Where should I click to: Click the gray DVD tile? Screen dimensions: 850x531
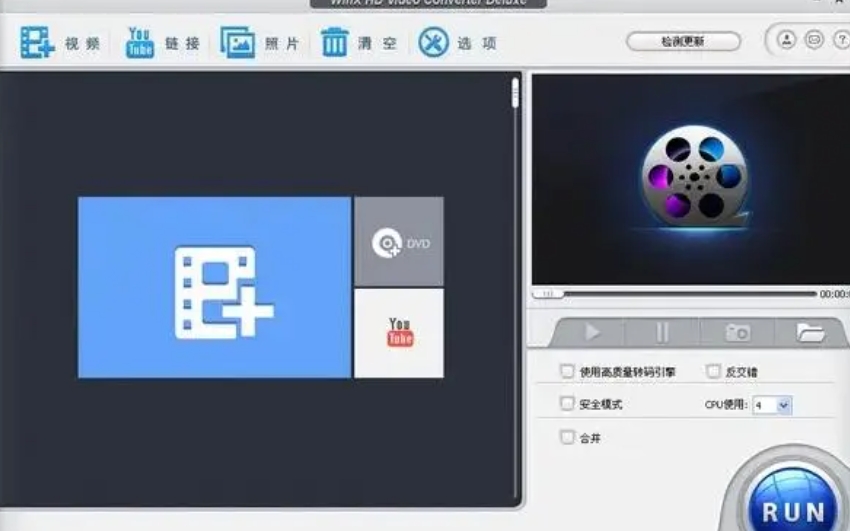[x=399, y=241]
